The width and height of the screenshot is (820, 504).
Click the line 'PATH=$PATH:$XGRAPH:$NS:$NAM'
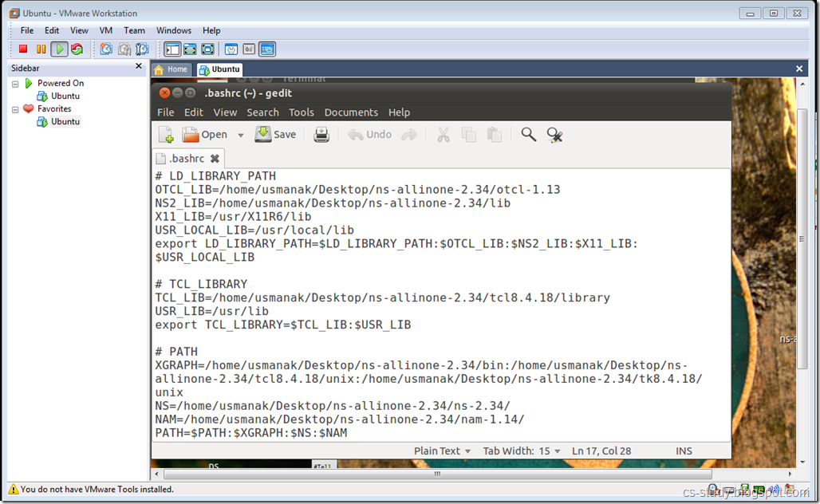[251, 433]
